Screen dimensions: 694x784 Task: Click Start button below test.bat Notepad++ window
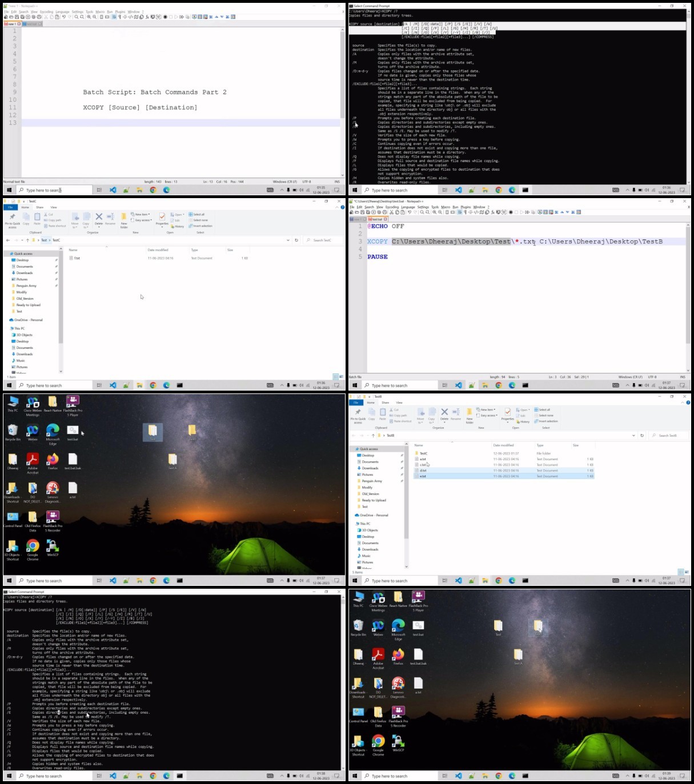(354, 385)
